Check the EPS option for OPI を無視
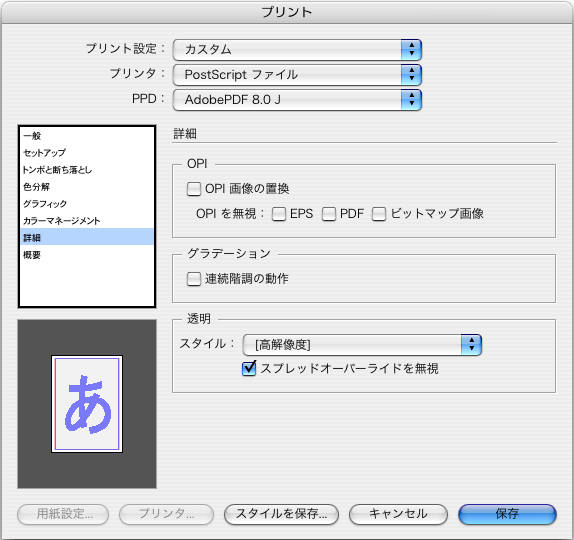 [x=279, y=214]
